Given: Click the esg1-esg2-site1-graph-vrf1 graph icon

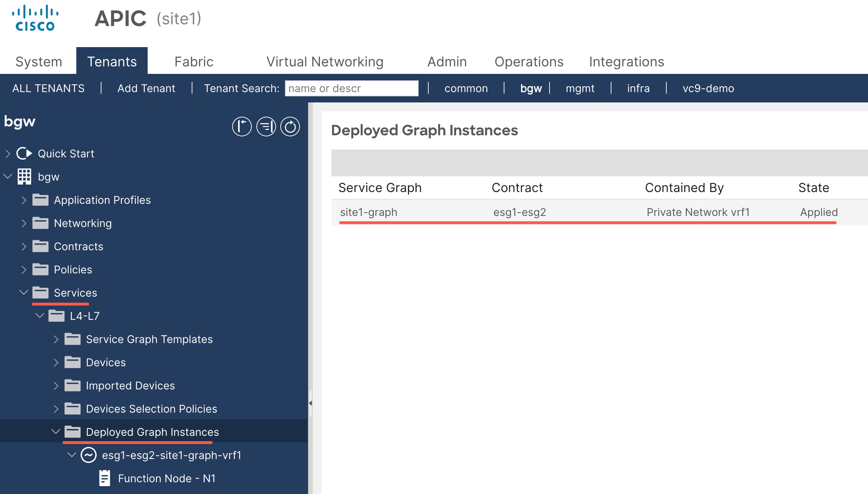Looking at the screenshot, I should [88, 455].
